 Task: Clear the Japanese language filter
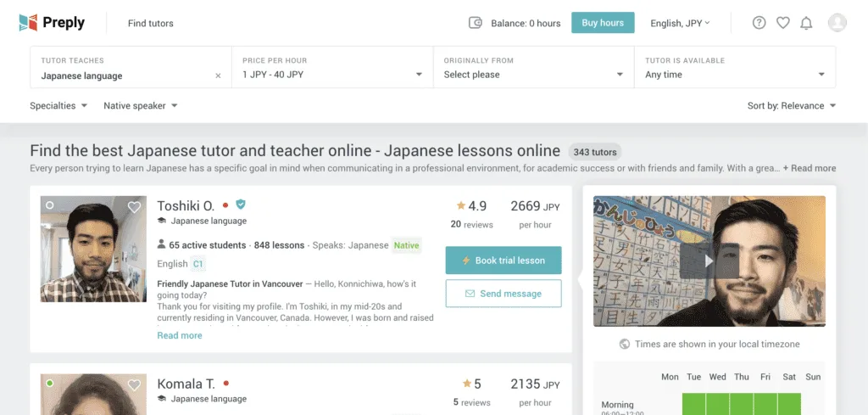[x=218, y=76]
